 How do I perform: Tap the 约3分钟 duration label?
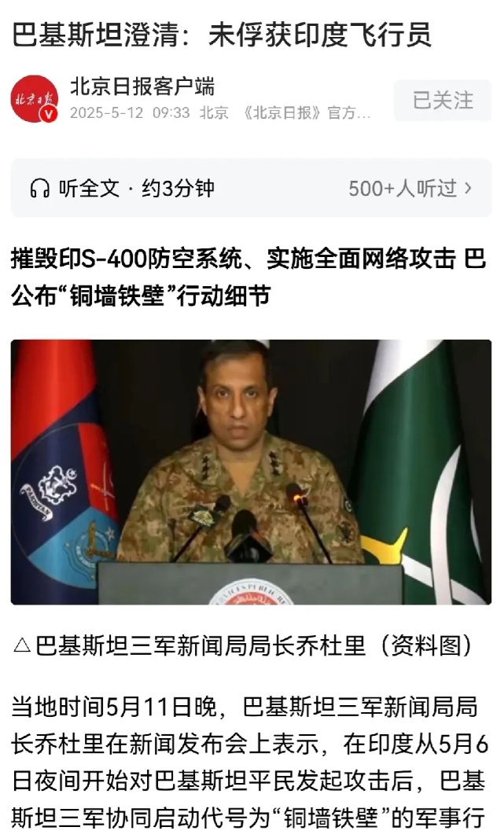178,188
